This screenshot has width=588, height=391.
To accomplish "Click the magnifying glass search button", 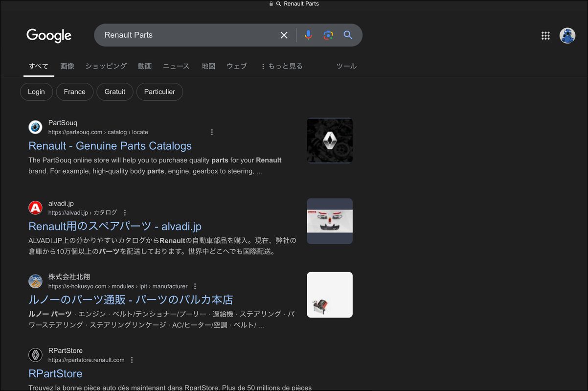I will click(348, 35).
